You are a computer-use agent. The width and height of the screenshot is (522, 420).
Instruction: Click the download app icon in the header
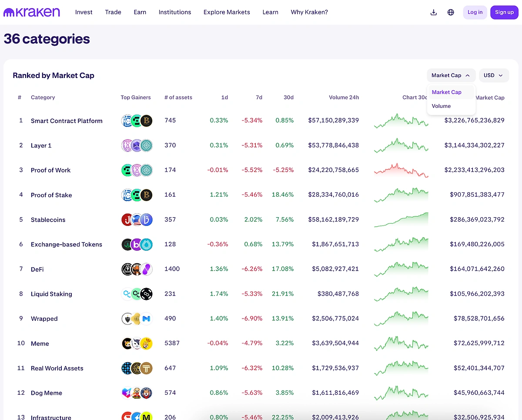433,12
